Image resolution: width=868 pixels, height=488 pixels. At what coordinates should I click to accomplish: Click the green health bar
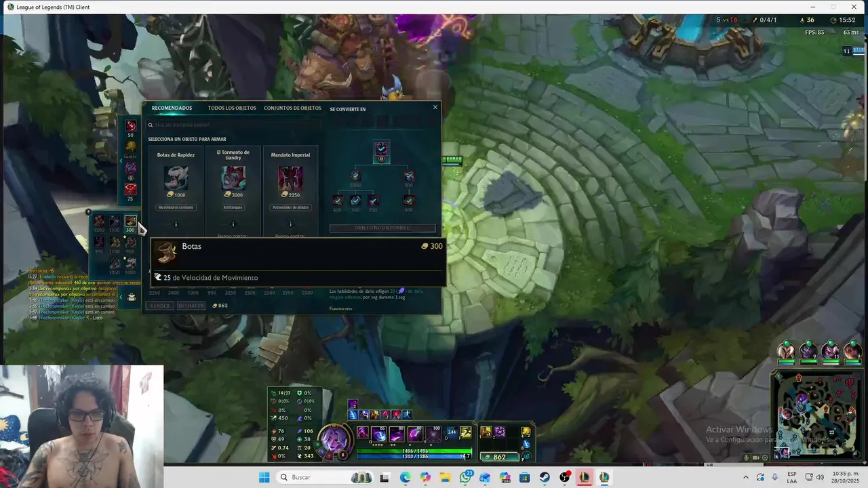[x=414, y=451]
